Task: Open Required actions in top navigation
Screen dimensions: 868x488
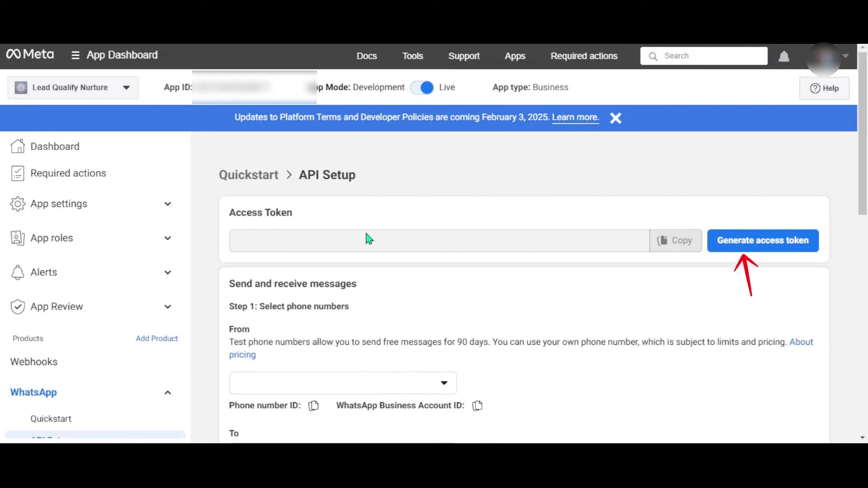Action: click(x=584, y=56)
